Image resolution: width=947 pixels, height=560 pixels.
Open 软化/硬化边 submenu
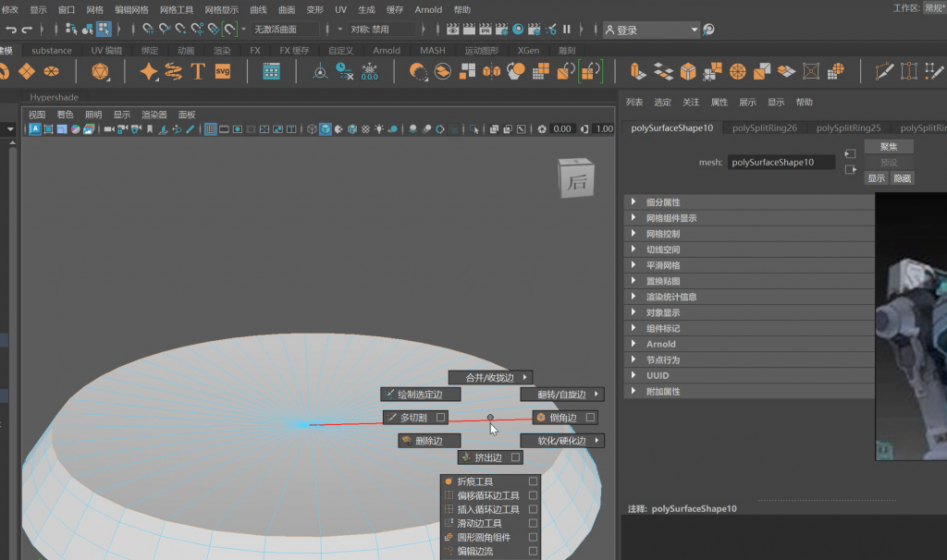point(562,441)
